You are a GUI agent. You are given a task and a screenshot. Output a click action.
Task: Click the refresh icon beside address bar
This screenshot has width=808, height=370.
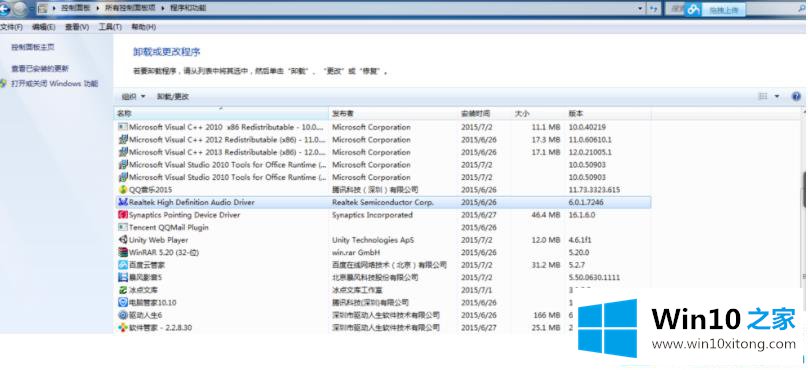tap(654, 8)
